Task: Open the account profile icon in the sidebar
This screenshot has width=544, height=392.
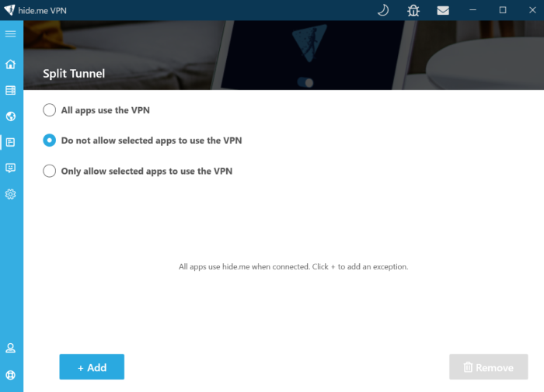Action: click(x=10, y=348)
